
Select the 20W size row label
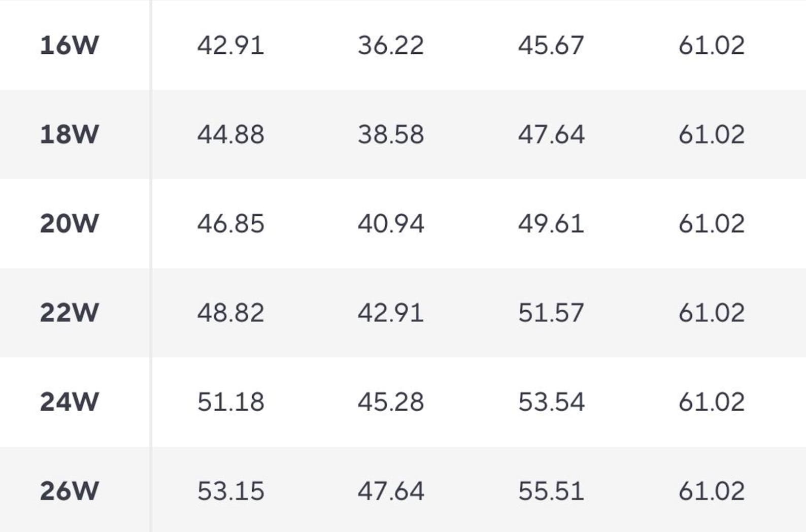coord(70,223)
